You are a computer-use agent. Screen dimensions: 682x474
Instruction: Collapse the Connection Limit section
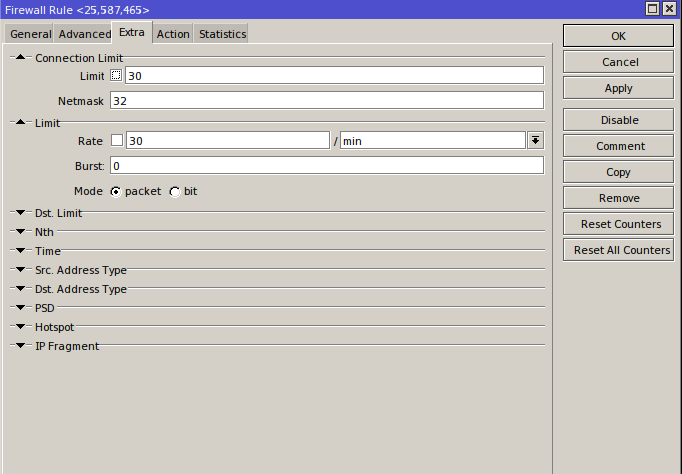(20, 57)
